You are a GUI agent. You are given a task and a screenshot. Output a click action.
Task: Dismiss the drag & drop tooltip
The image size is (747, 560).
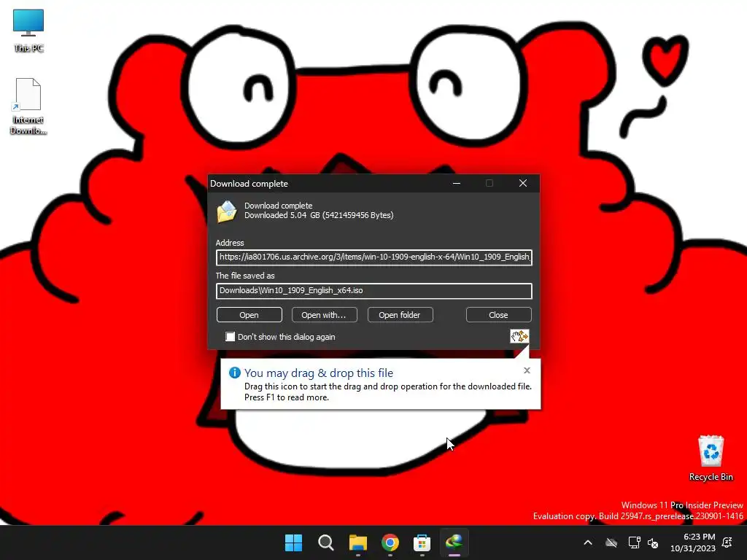(x=527, y=370)
